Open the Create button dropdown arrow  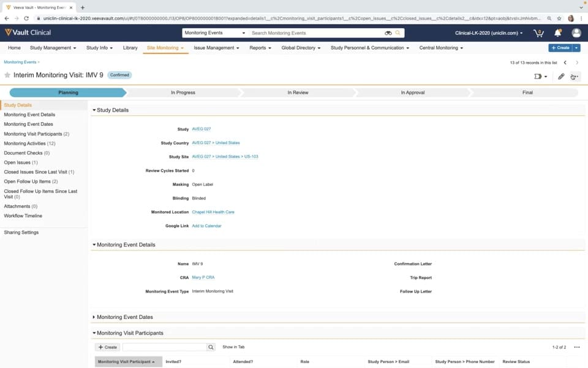coord(576,48)
